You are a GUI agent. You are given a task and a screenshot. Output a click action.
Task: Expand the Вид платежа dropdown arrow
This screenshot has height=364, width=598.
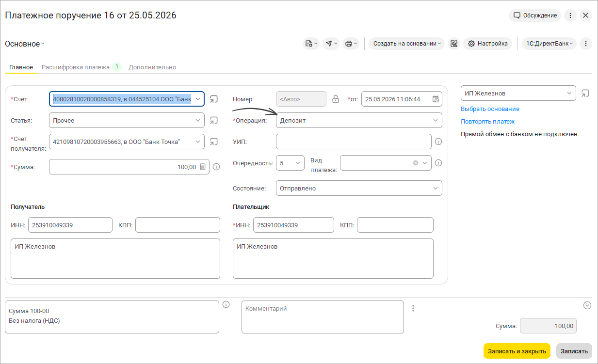point(425,163)
